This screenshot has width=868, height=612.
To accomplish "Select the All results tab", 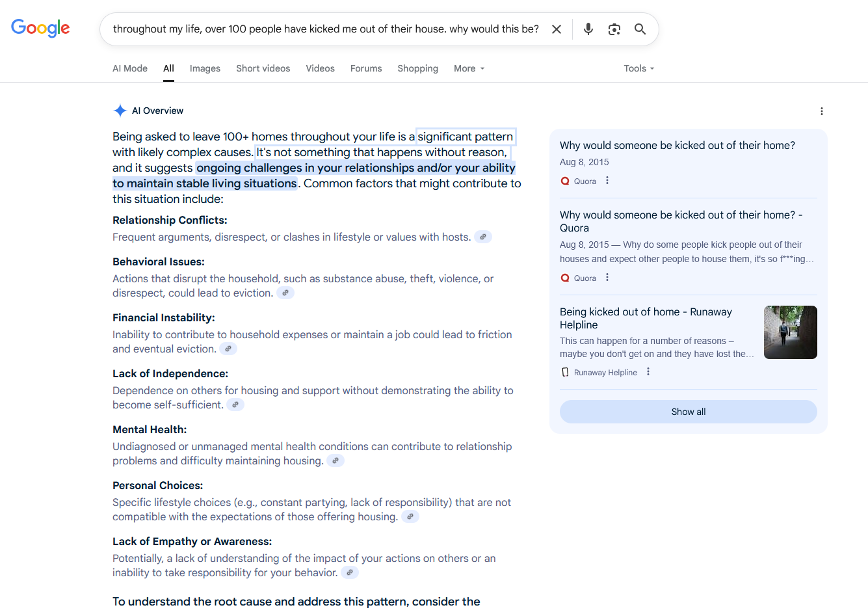I will (168, 68).
